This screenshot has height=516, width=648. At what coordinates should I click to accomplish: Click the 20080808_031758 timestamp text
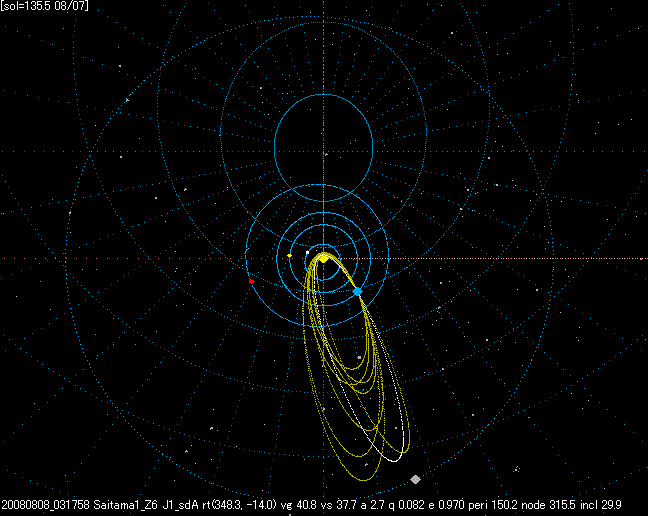(45, 505)
